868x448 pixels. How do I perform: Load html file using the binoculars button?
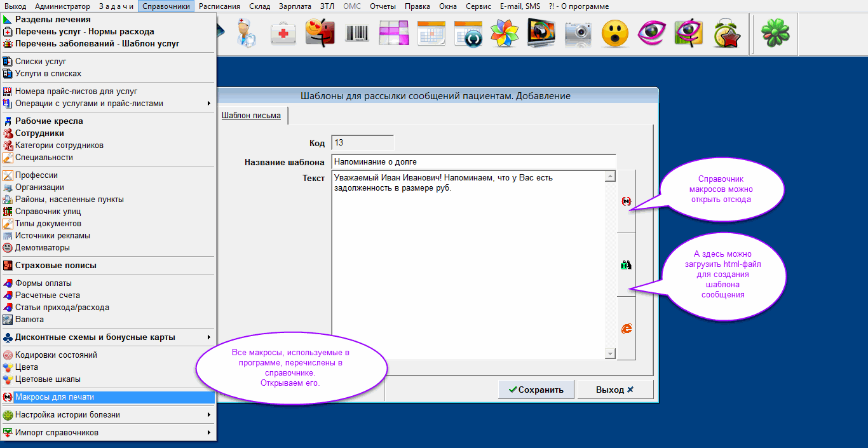click(x=627, y=265)
